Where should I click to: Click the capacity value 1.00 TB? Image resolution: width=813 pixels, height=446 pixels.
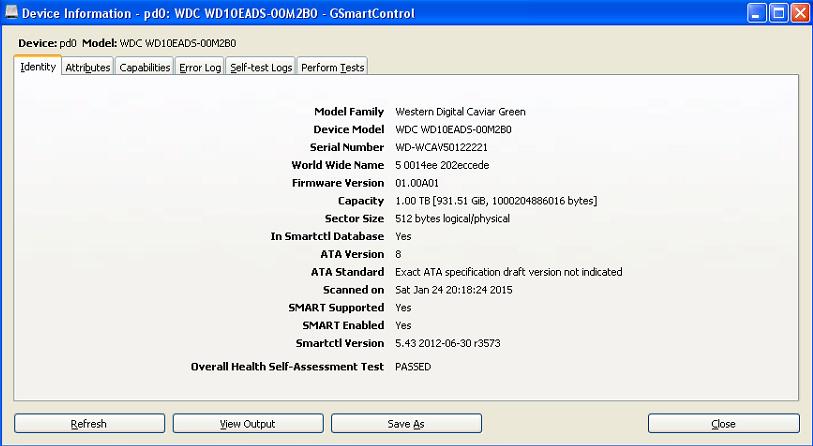[x=496, y=201]
